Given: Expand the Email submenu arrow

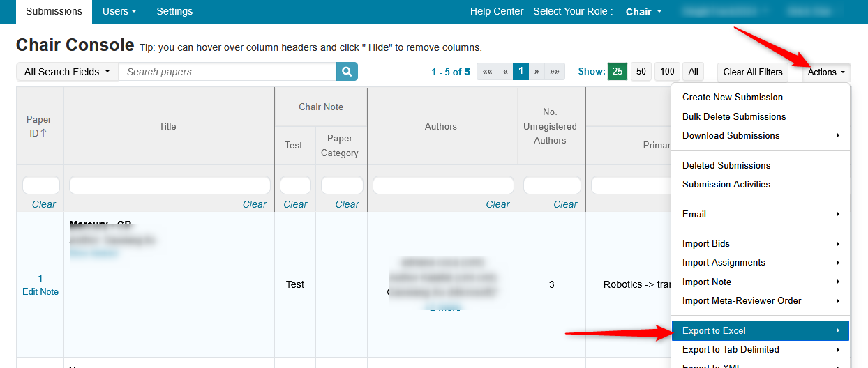Looking at the screenshot, I should coord(837,214).
